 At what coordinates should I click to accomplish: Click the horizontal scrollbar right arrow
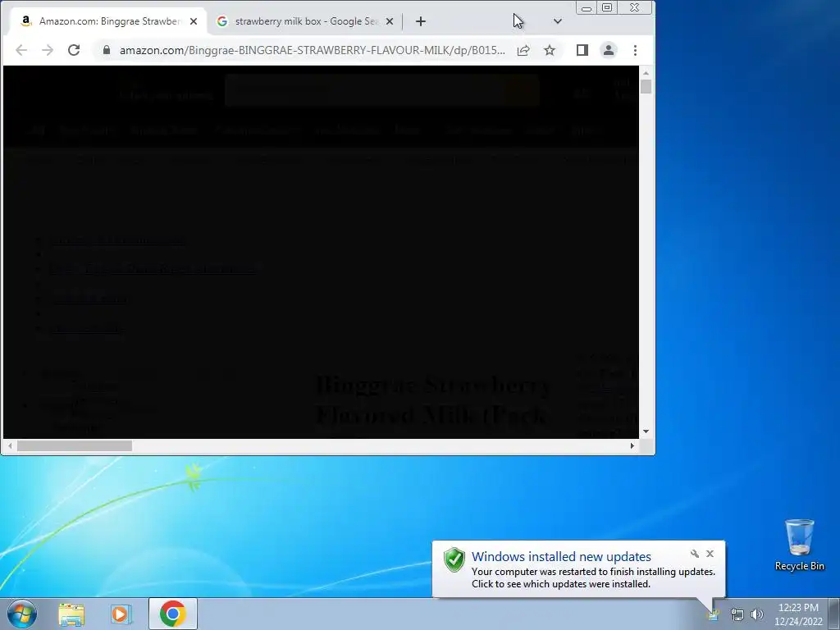[632, 445]
